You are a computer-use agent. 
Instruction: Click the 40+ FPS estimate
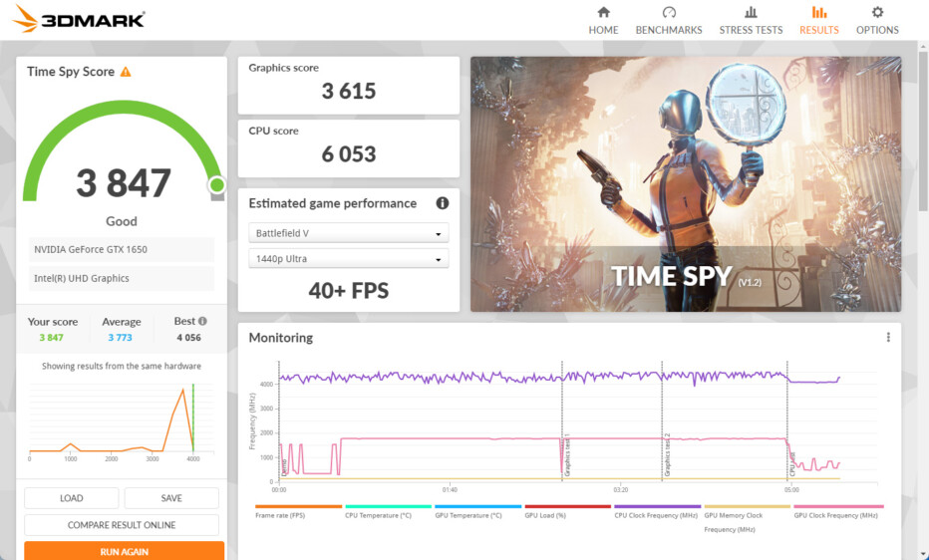click(x=349, y=291)
